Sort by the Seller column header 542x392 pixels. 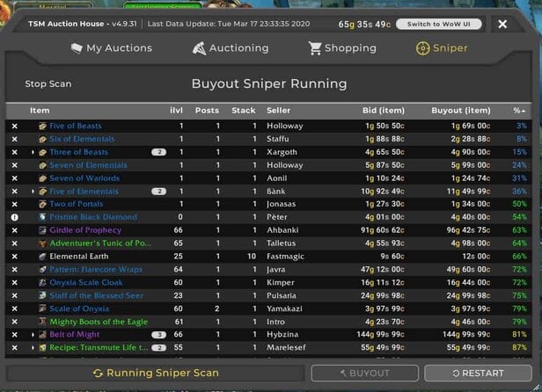(278, 111)
